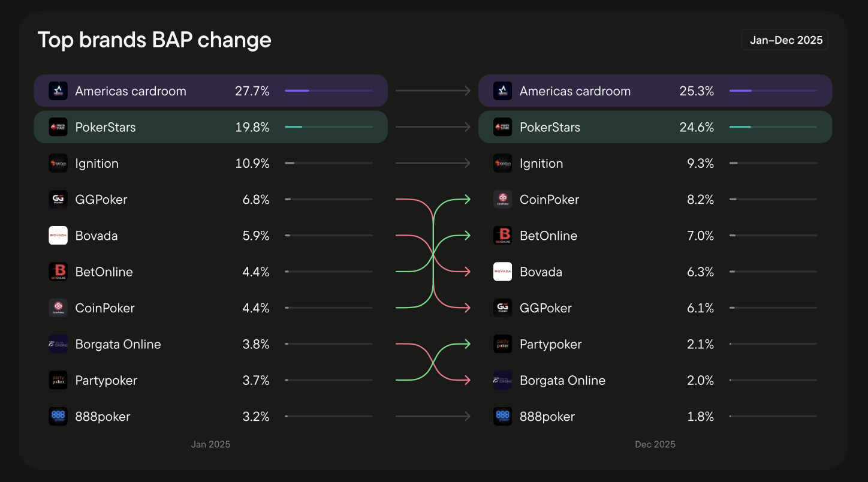Click the 888poker 3.2% percentage value
The height and width of the screenshot is (482, 868).
click(x=256, y=416)
